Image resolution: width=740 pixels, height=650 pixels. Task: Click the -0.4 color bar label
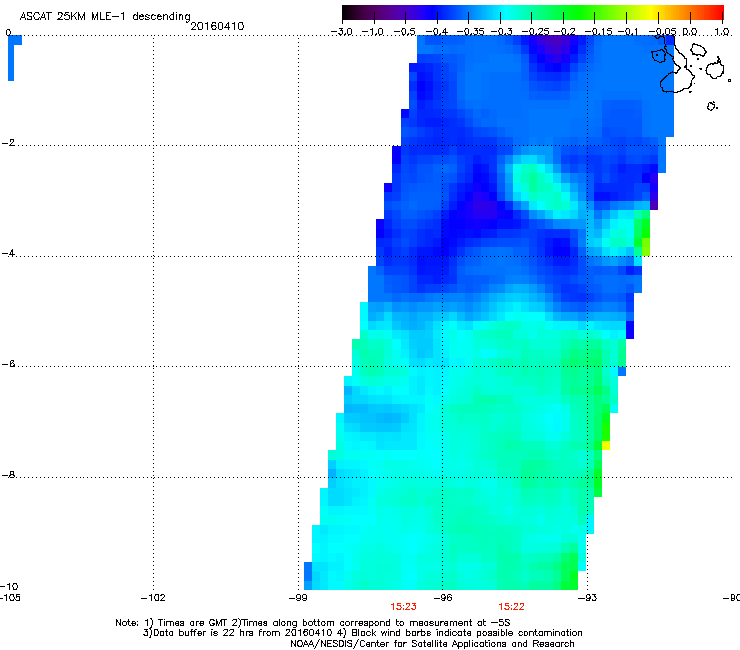pos(437,32)
